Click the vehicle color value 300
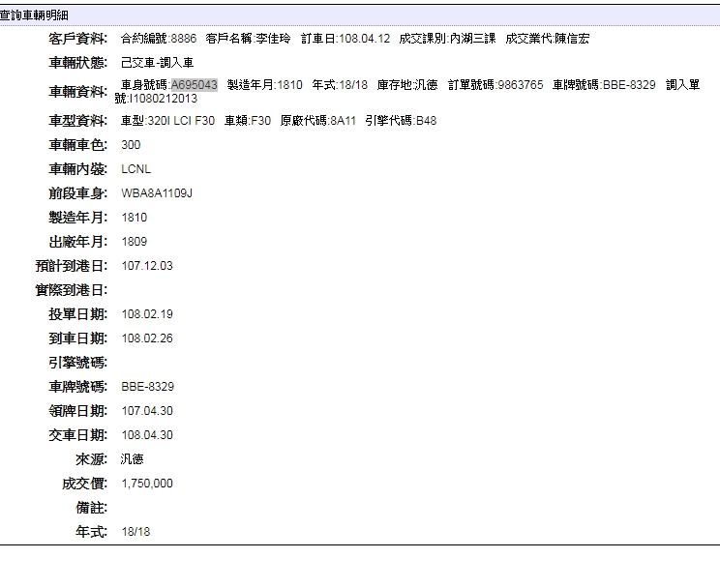720x588 pixels. coord(131,145)
